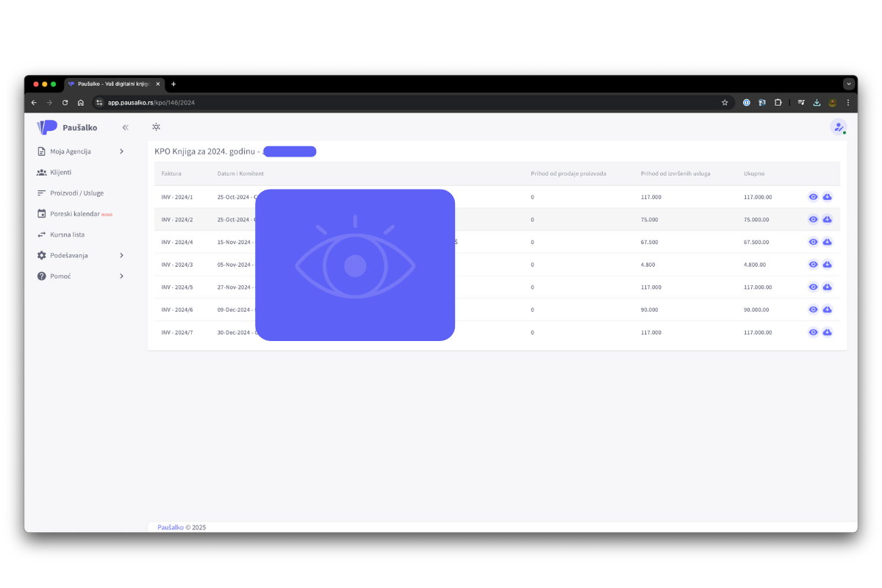This screenshot has height=588, width=882.
Task: Click the Paušalko logo in sidebar
Action: click(68, 127)
